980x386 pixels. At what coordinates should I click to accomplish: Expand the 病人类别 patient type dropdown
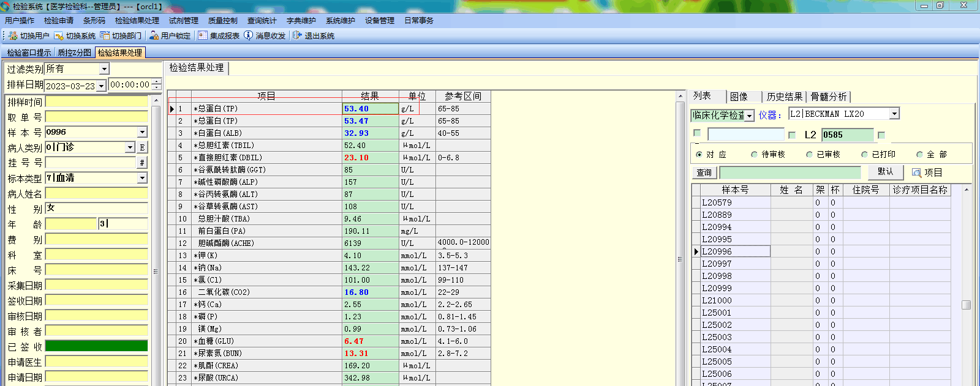coord(130,147)
